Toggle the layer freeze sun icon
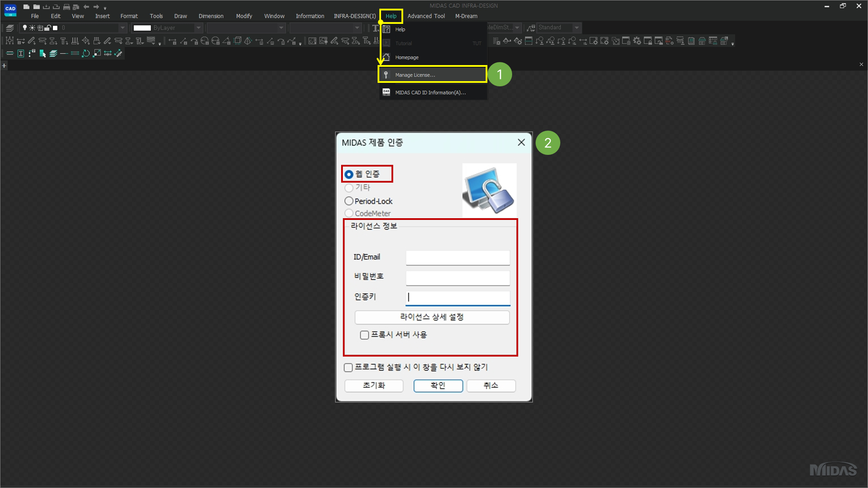868x488 pixels. tap(32, 28)
